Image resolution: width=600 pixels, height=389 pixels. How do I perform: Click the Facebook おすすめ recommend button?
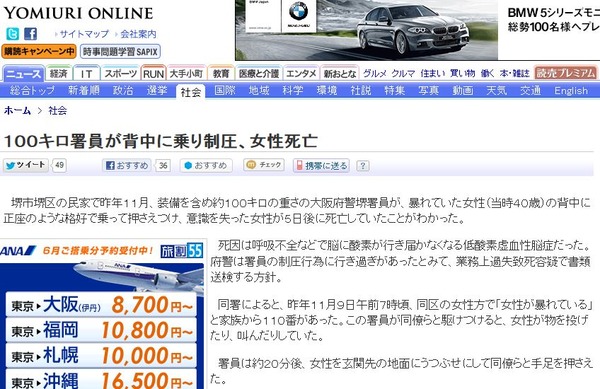click(x=127, y=165)
